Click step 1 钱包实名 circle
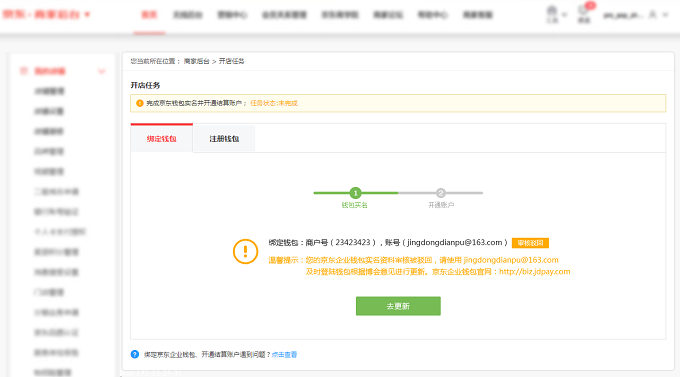 click(355, 193)
